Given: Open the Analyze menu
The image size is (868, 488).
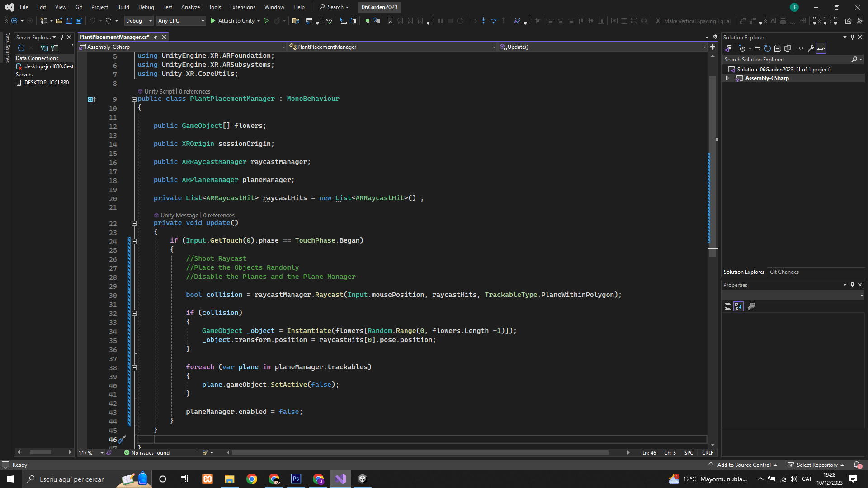Looking at the screenshot, I should click(190, 7).
